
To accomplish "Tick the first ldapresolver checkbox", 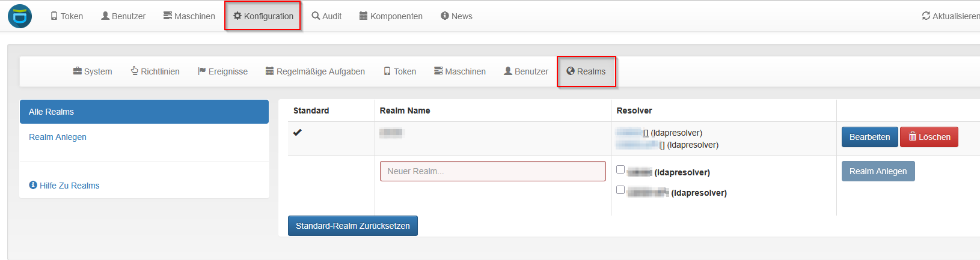I will [620, 170].
